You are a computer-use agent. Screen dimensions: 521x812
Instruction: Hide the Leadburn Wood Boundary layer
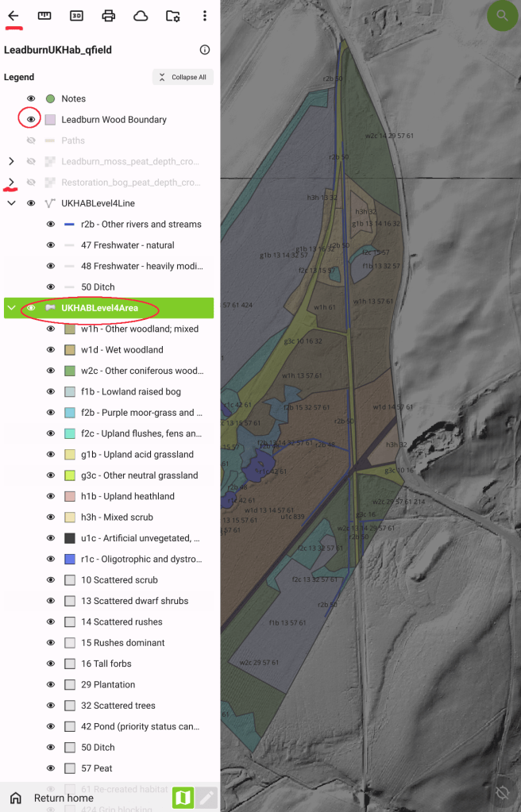[x=31, y=120]
